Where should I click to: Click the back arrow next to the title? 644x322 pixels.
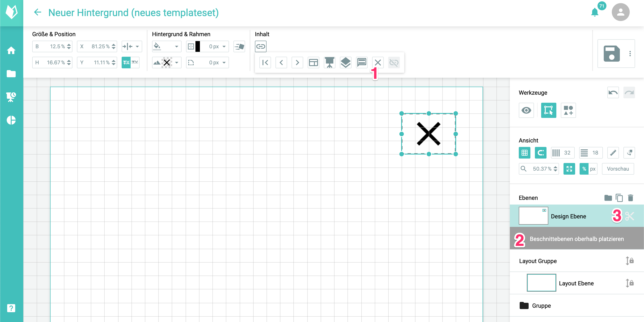click(38, 12)
